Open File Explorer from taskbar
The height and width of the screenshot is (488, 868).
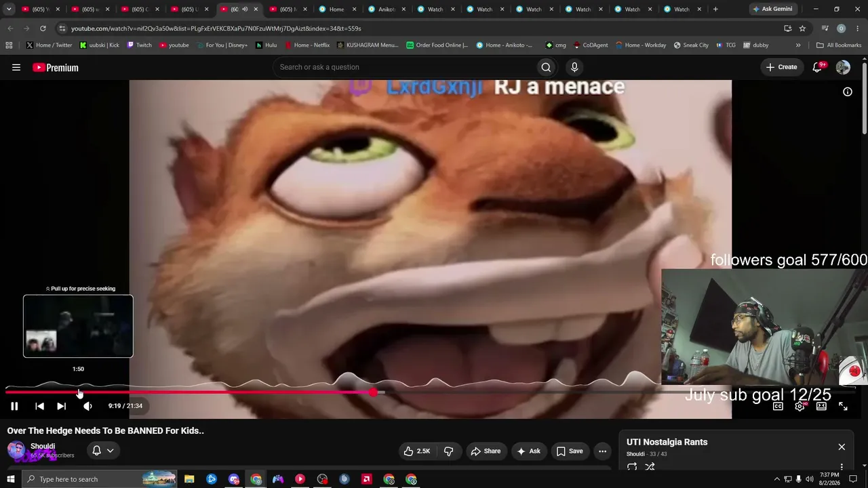pos(189,479)
